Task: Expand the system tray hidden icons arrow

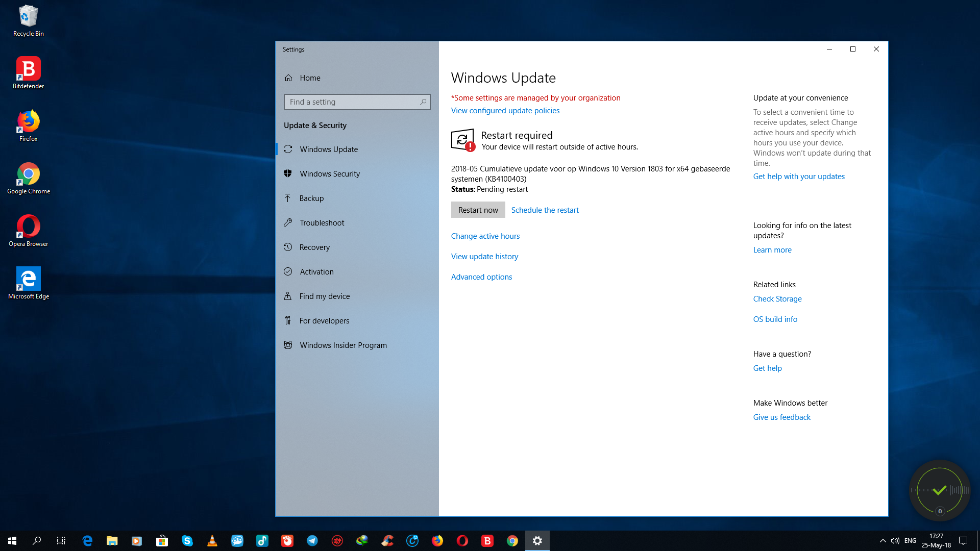Action: [x=883, y=541]
